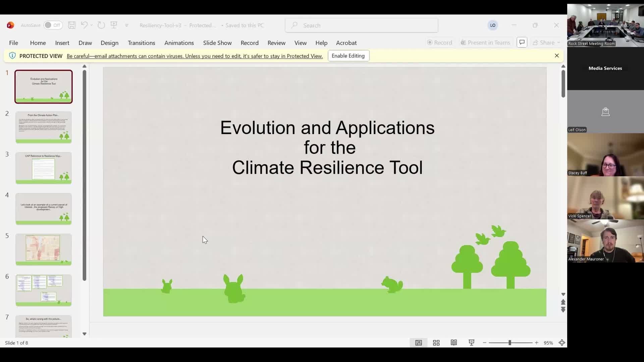This screenshot has height=362, width=644.
Task: Start Slide Show from the status bar icon
Action: pyautogui.click(x=471, y=343)
